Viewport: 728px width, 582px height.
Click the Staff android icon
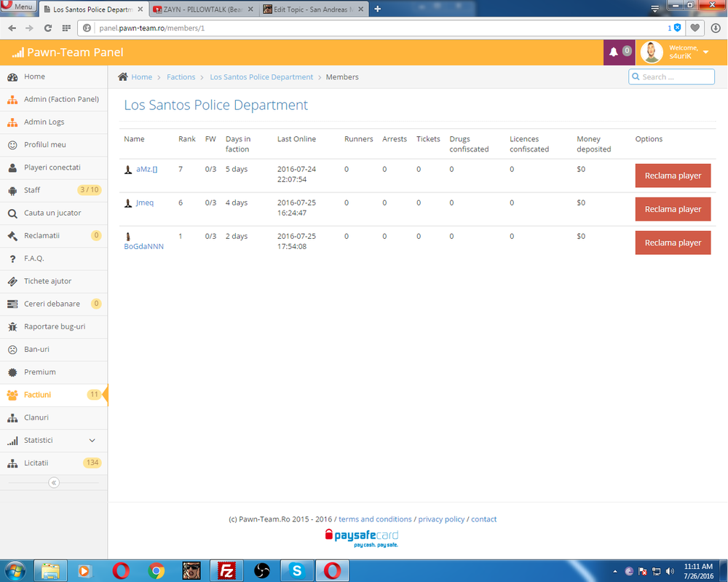[x=12, y=190]
